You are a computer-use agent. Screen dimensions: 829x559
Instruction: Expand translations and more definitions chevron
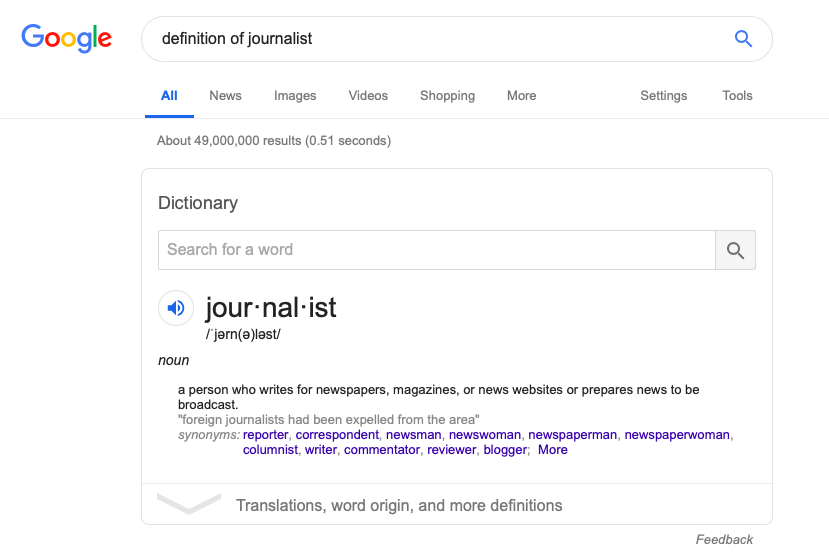(x=189, y=503)
